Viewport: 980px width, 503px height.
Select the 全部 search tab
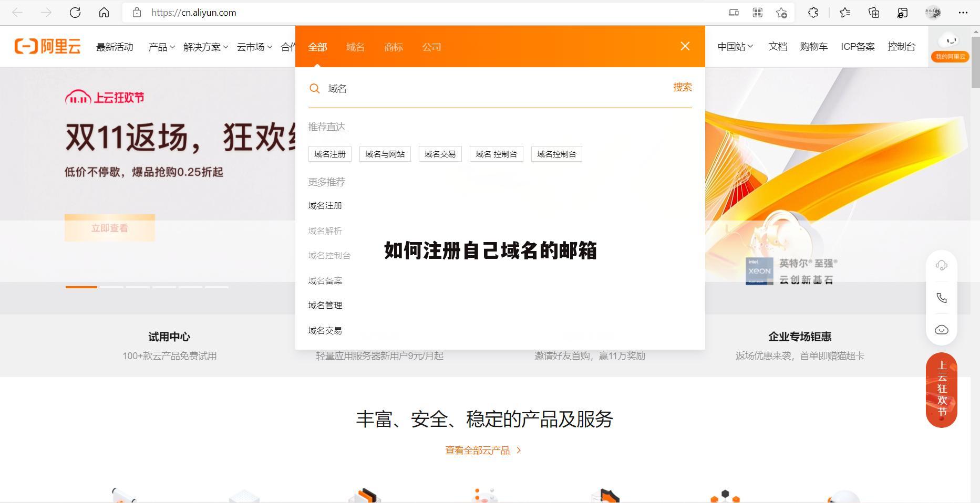[317, 47]
